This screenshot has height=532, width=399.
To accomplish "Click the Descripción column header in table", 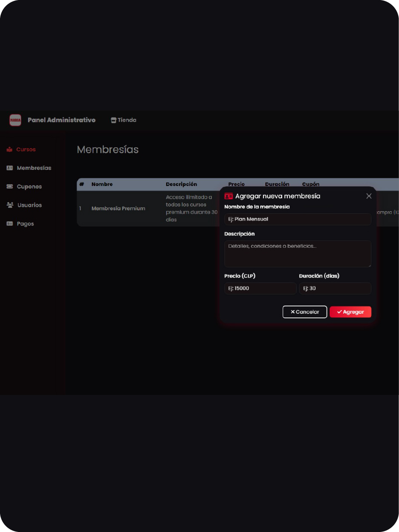I will tap(181, 184).
